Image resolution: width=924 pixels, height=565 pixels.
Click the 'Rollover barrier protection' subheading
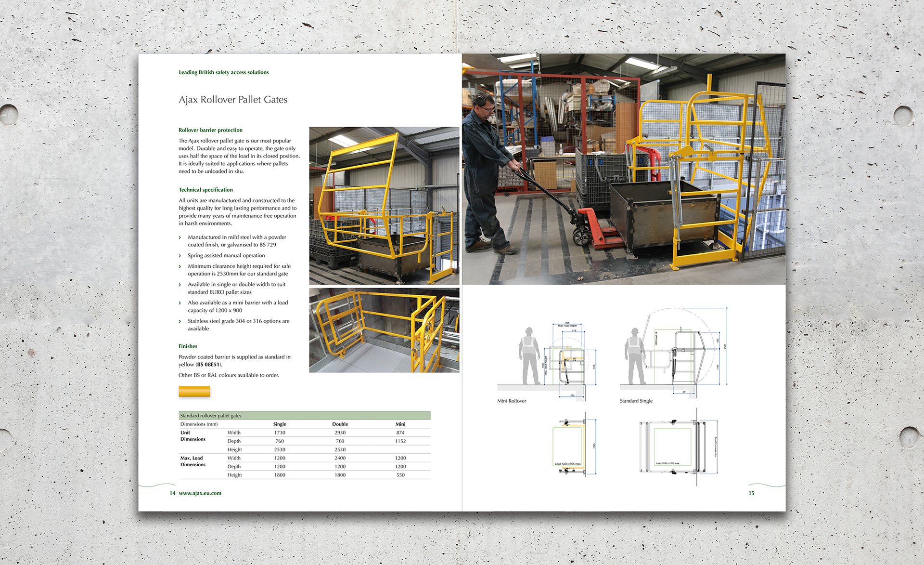point(210,130)
